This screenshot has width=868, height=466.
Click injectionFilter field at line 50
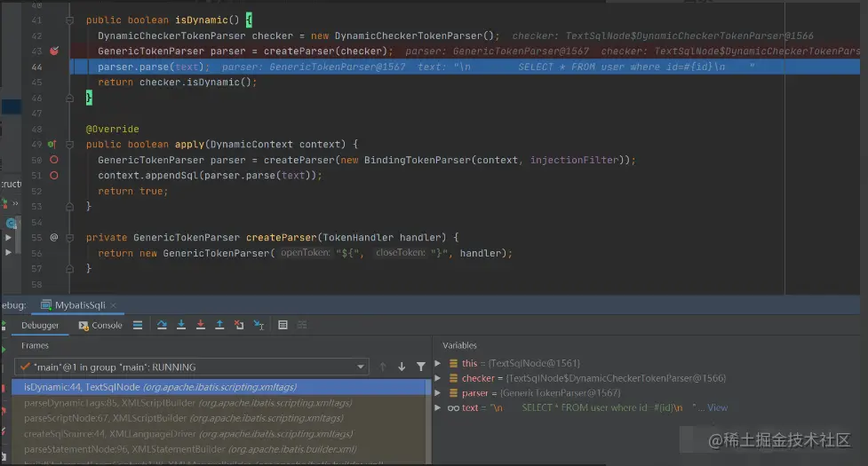point(574,161)
